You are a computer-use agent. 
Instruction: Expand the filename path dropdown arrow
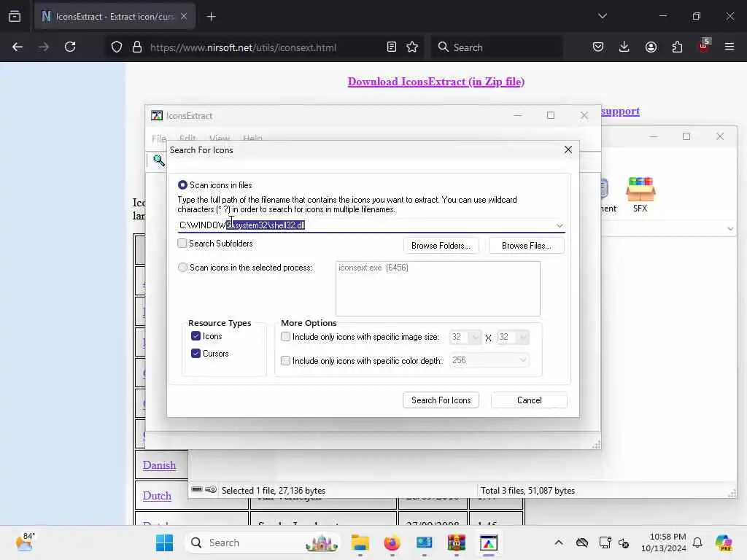click(560, 225)
